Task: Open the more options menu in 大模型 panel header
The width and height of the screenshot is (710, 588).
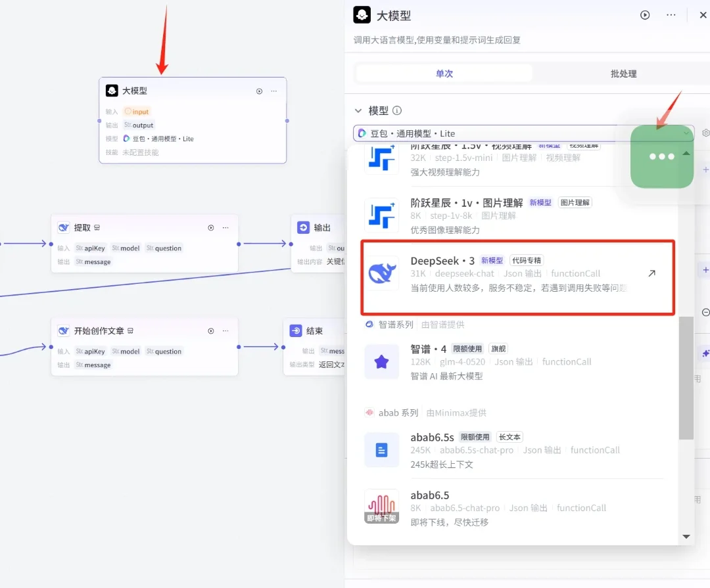Action: [671, 15]
